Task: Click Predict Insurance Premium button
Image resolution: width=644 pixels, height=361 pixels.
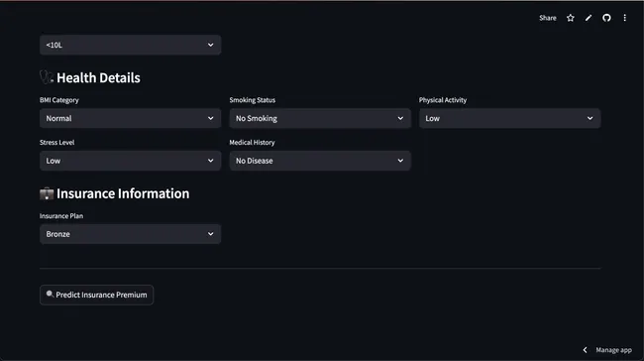Action: [96, 295]
